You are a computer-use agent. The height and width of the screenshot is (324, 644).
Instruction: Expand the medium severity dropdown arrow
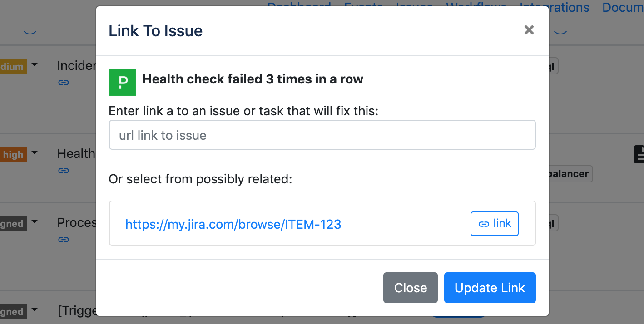[x=35, y=65]
